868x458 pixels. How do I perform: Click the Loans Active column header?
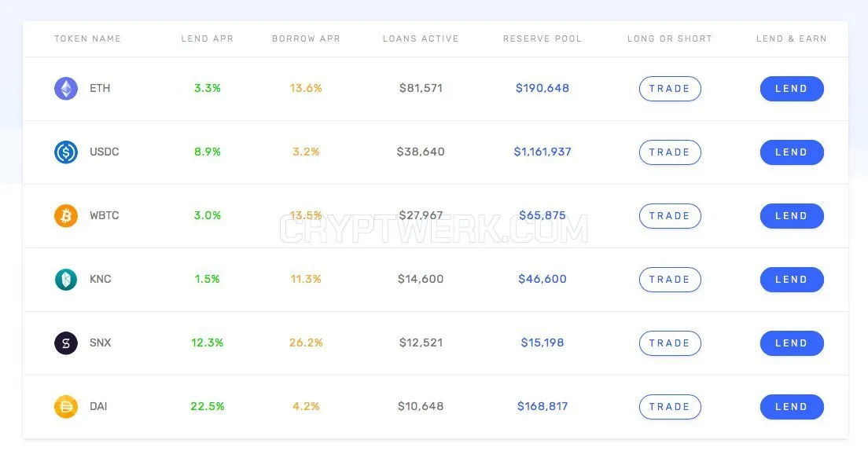[x=421, y=38]
